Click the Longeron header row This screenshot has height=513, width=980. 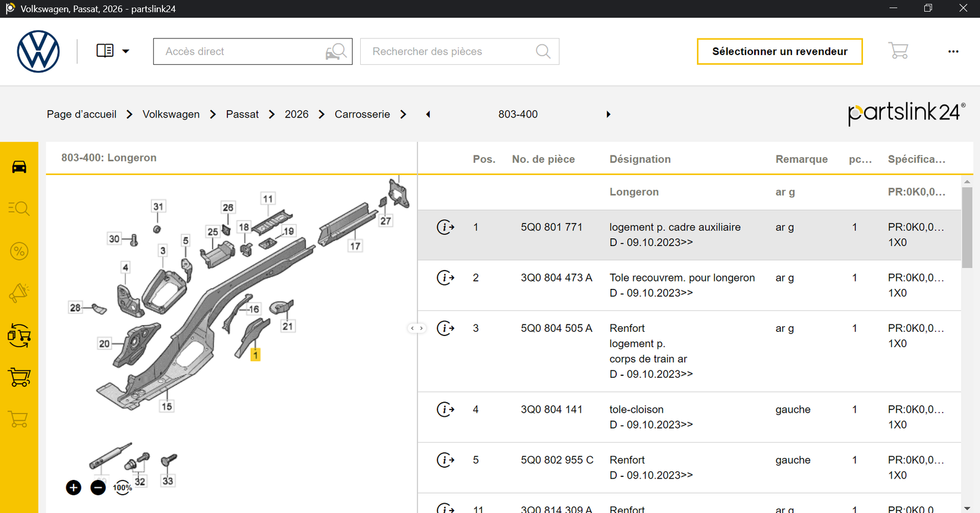(x=690, y=192)
